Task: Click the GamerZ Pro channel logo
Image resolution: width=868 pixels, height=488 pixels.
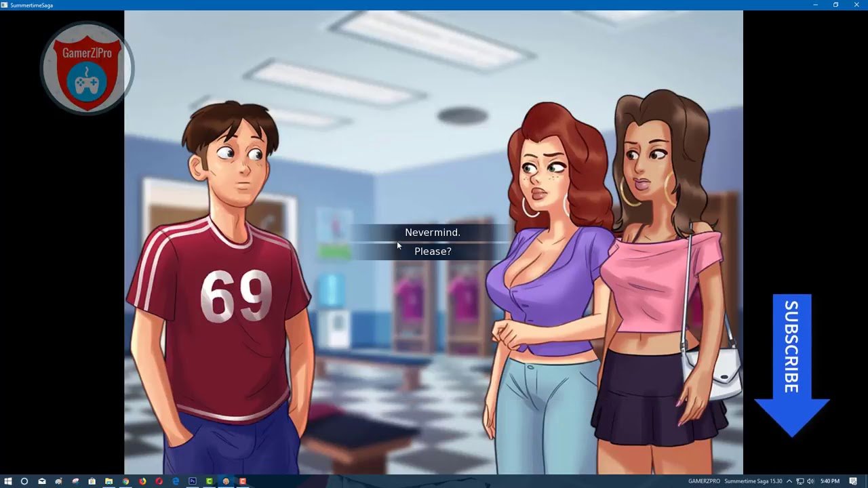Action: pyautogui.click(x=86, y=68)
